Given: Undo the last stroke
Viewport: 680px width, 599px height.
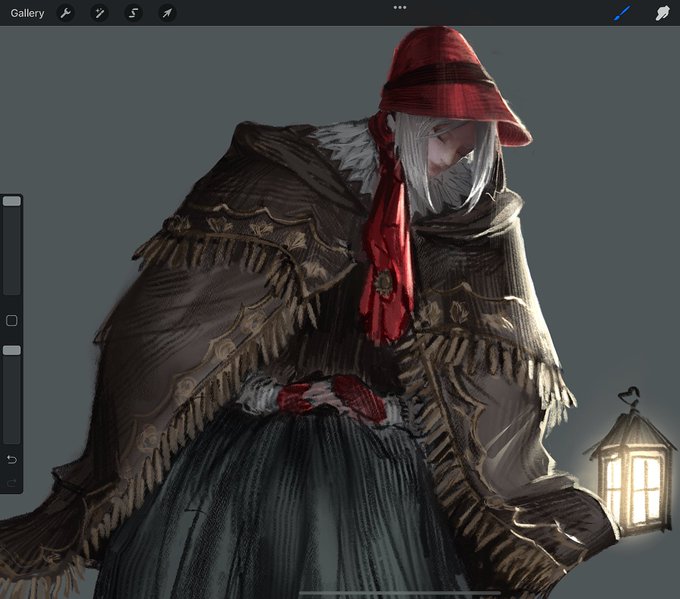Looking at the screenshot, I should (12, 459).
